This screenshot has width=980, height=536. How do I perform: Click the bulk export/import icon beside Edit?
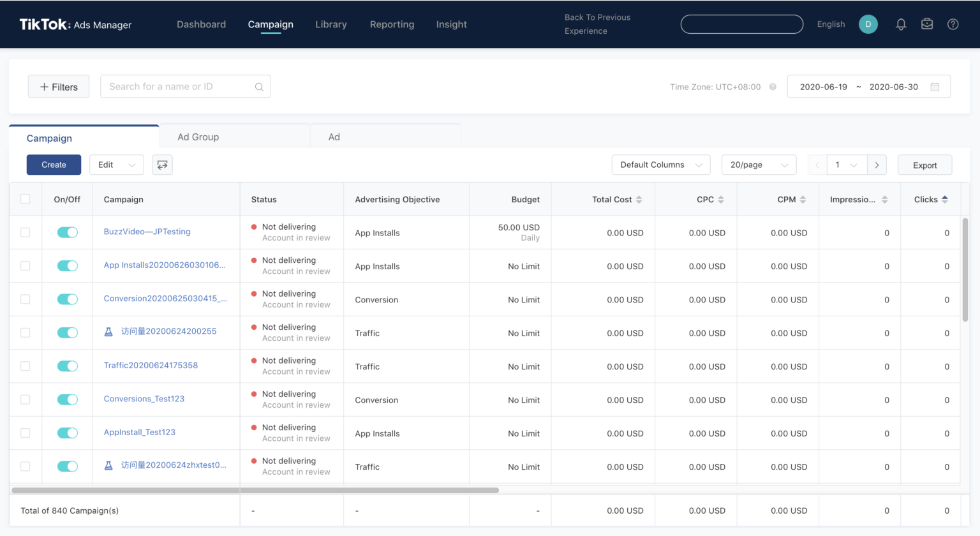coord(162,165)
